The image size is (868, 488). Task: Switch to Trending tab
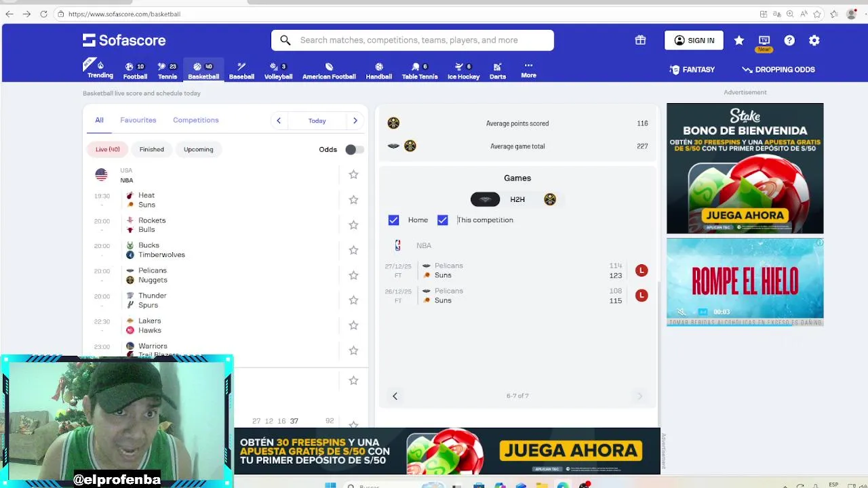[x=100, y=70]
